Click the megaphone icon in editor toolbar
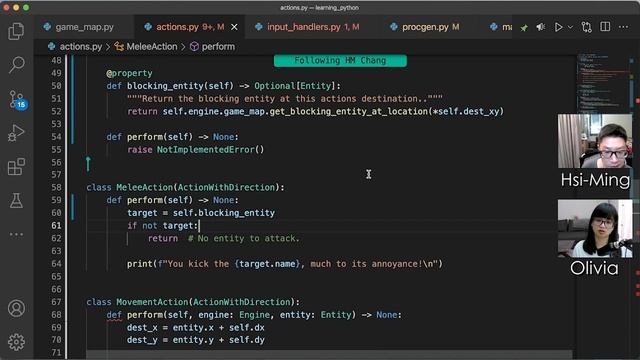The width and height of the screenshot is (640, 360). pos(541,27)
